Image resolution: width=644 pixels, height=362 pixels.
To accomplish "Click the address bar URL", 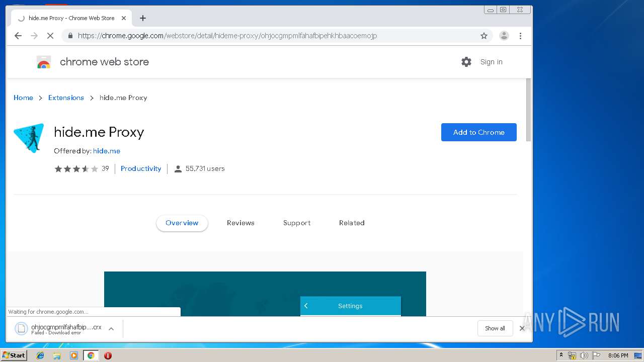I will coord(227,36).
